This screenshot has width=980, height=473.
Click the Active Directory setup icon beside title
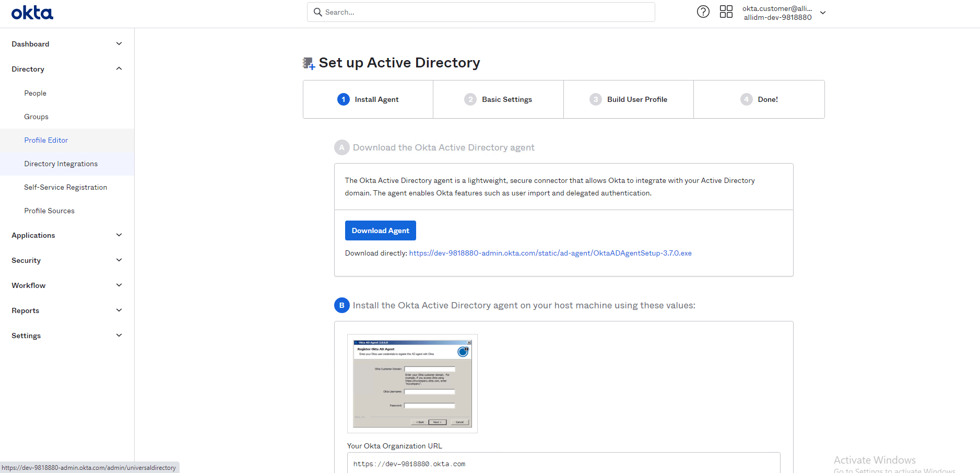pos(309,63)
